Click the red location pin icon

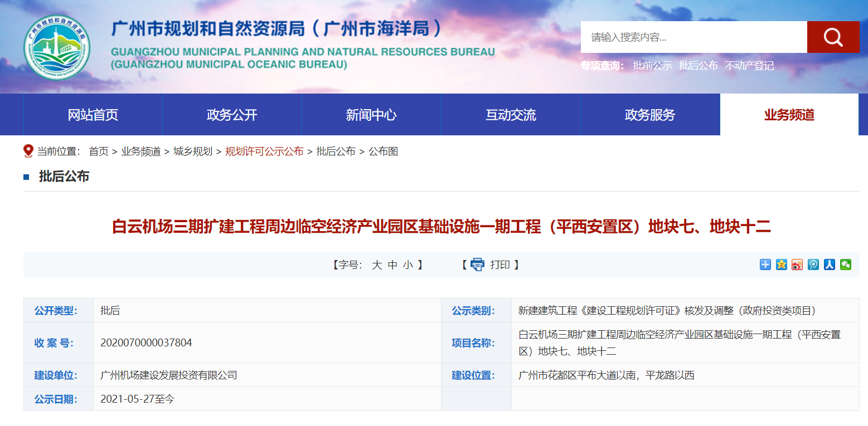click(x=28, y=151)
